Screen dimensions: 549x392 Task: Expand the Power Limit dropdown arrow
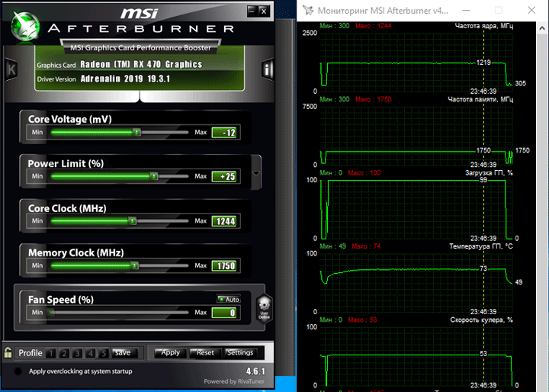pyautogui.click(x=256, y=173)
